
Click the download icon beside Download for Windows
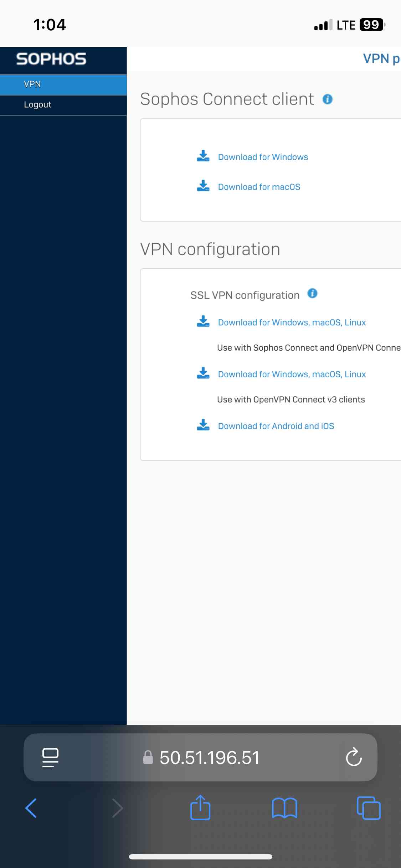(x=203, y=156)
